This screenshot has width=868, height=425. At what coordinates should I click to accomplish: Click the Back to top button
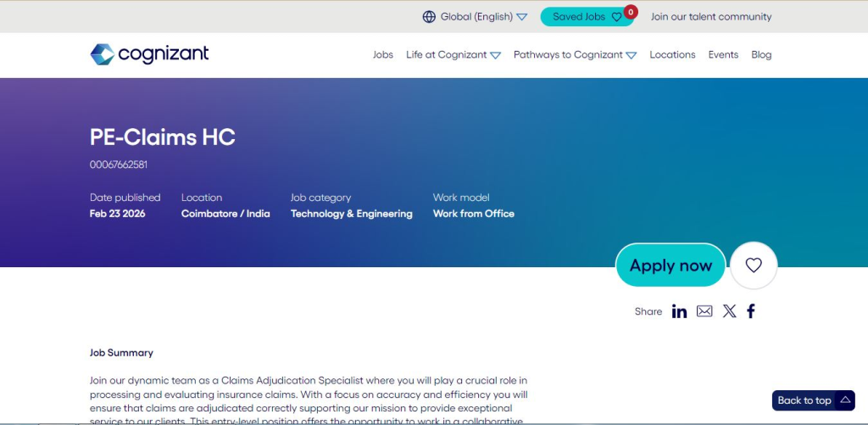click(813, 400)
